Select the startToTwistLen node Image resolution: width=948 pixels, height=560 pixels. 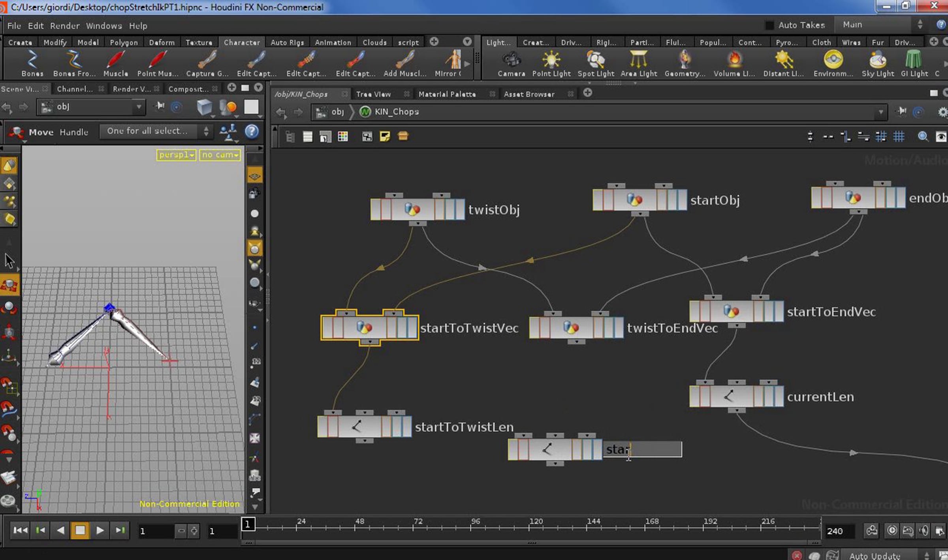pyautogui.click(x=365, y=426)
